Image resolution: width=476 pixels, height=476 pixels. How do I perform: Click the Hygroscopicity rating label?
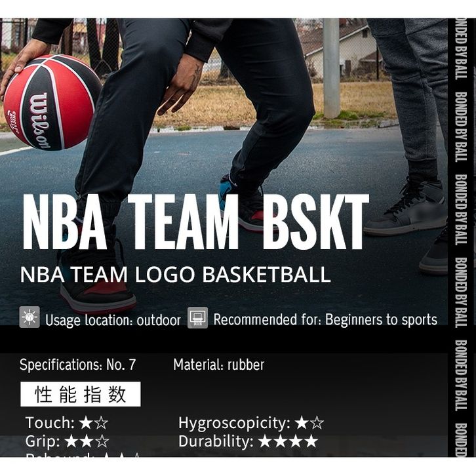[234, 423]
